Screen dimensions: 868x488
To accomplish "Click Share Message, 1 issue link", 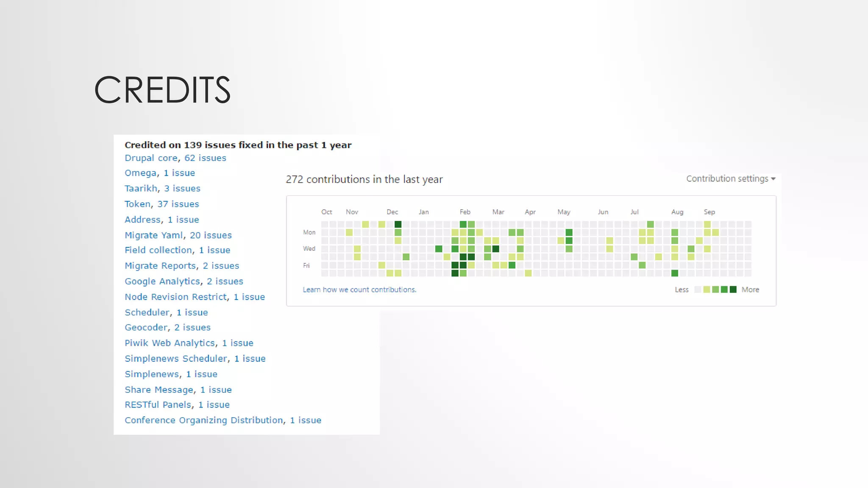I will point(178,390).
